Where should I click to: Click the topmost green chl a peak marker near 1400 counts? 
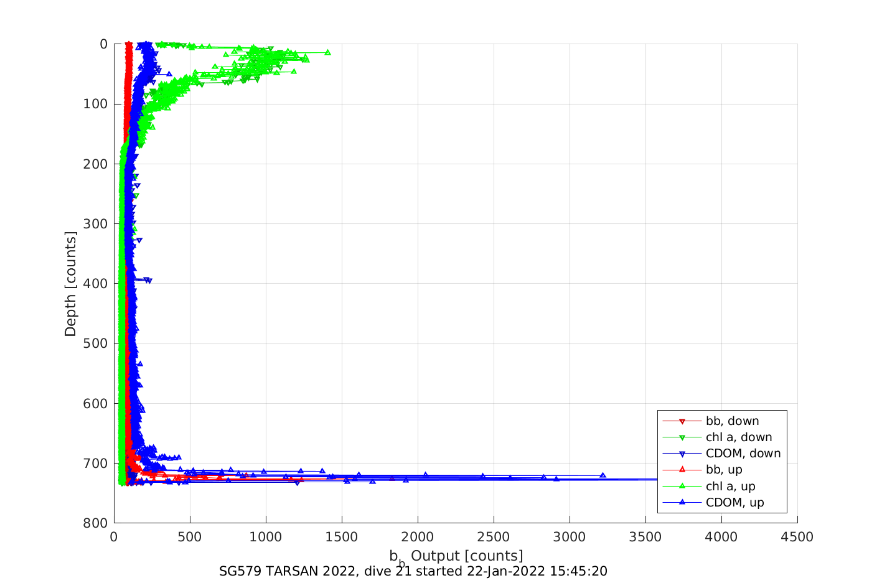coord(327,52)
